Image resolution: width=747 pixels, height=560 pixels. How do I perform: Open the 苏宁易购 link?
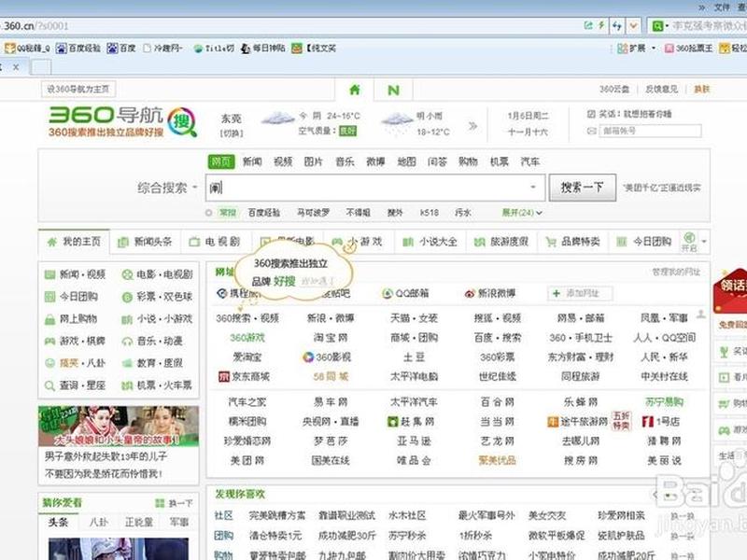(x=664, y=402)
